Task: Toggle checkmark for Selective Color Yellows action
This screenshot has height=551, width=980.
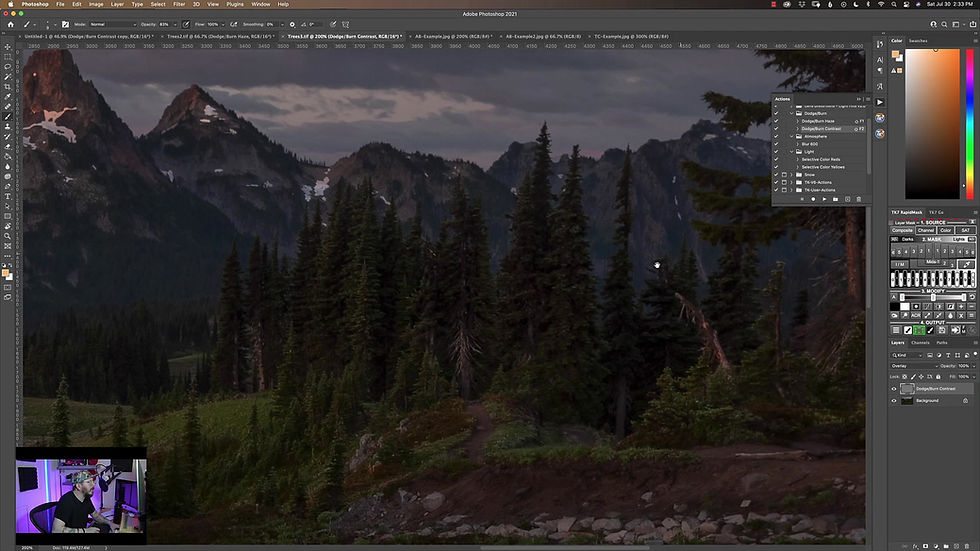Action: pos(776,167)
